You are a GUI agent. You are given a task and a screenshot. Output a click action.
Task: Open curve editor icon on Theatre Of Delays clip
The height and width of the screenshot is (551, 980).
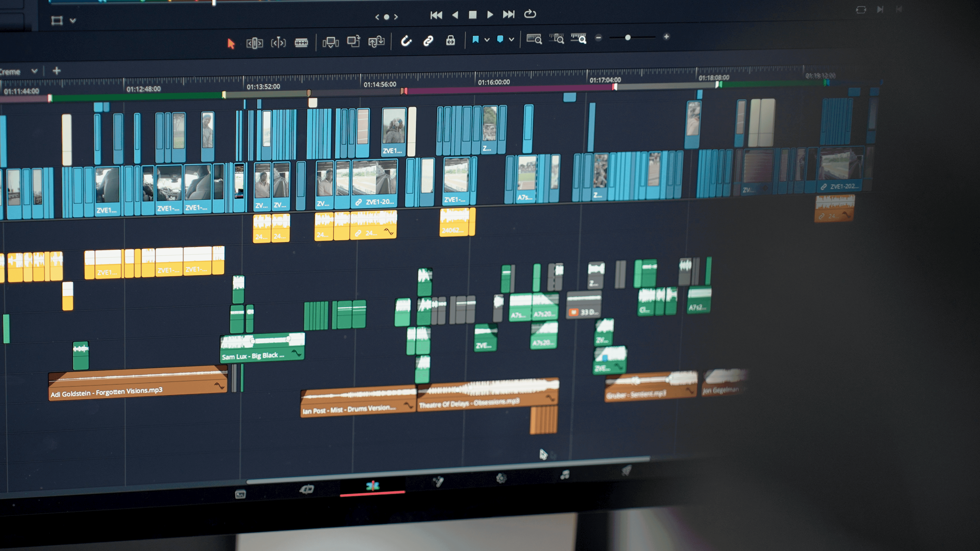(550, 398)
